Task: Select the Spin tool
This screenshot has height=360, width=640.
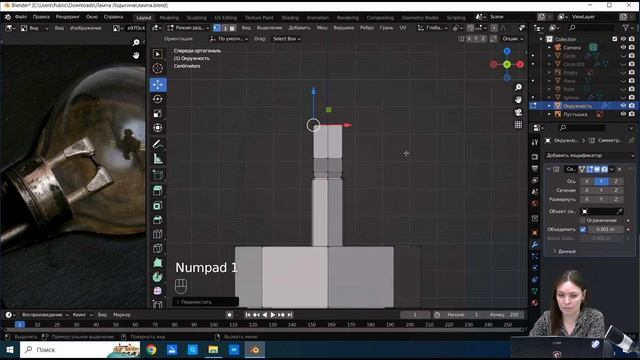Action: coord(158,277)
